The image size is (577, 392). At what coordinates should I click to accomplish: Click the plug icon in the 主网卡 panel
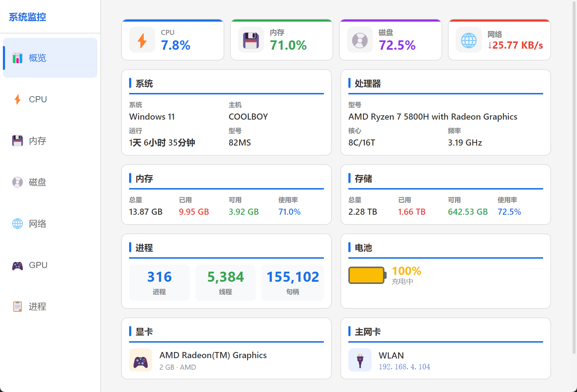click(360, 360)
